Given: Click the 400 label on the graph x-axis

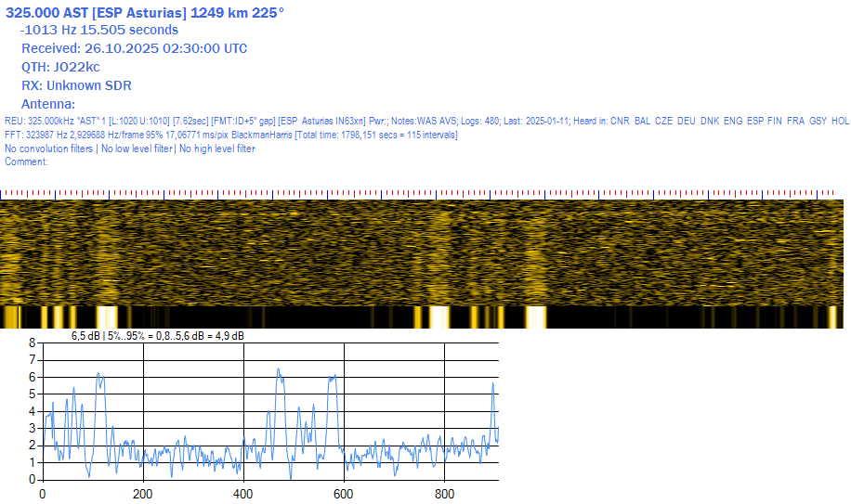Looking at the screenshot, I should tap(242, 494).
